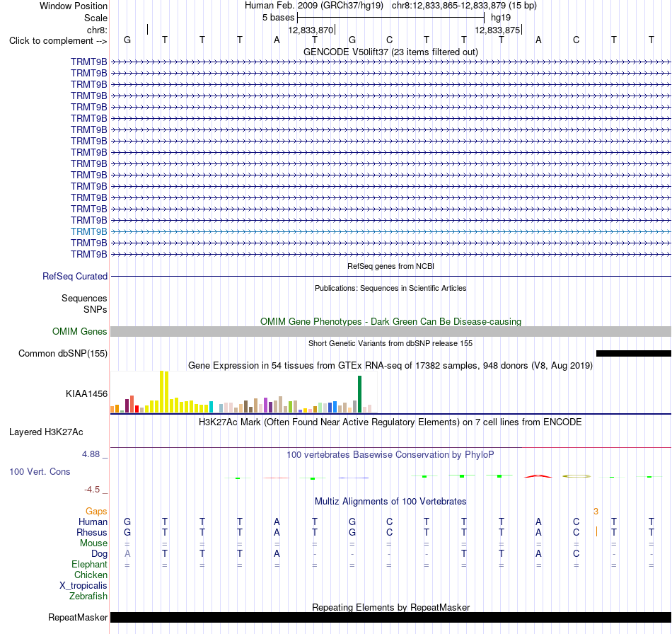Click the 'hg19' scale bar label
The height and width of the screenshot is (634, 672).
[x=501, y=18]
